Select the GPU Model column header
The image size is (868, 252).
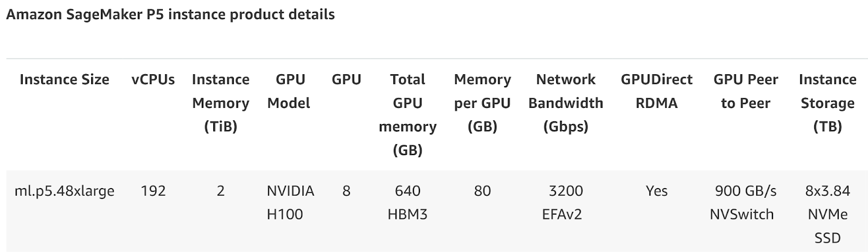coord(290,91)
